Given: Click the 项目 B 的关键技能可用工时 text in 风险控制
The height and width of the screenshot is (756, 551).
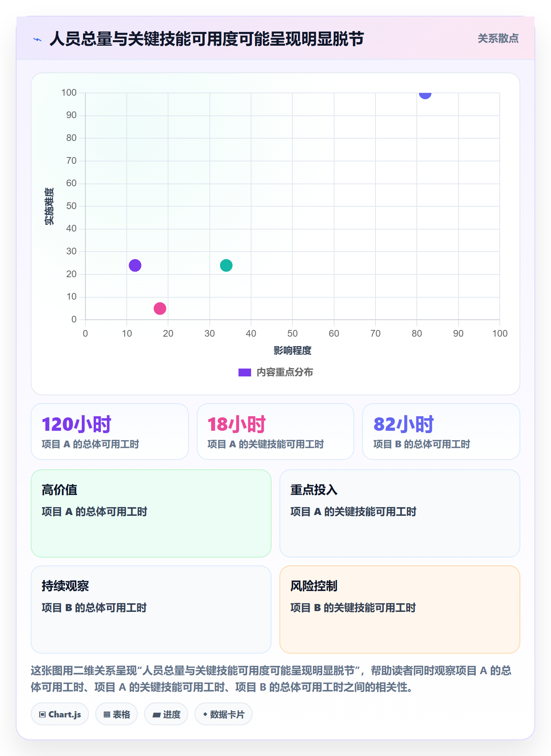Looking at the screenshot, I should [353, 608].
